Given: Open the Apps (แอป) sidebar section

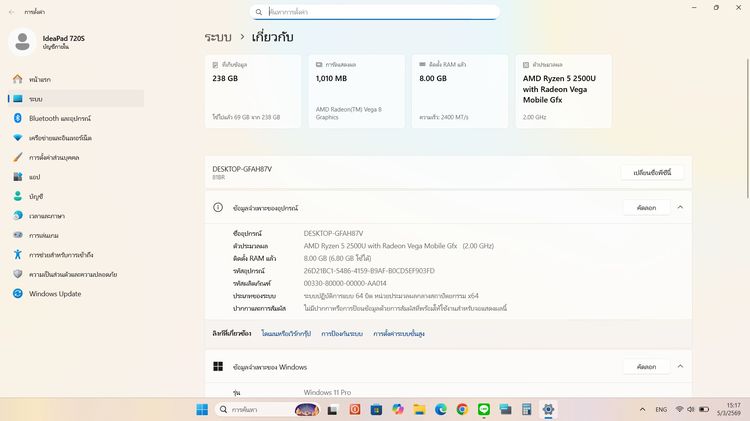Looking at the screenshot, I should coord(77,177).
